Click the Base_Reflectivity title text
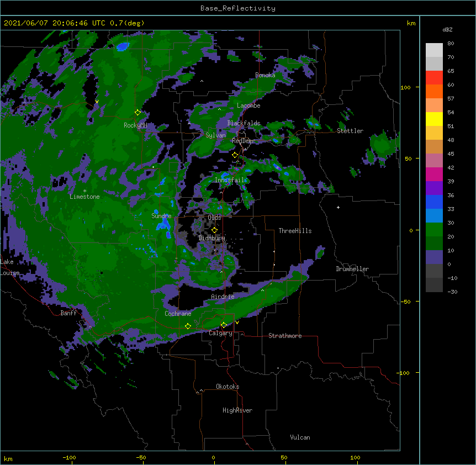Screen dimensions: 476x465 [238, 8]
